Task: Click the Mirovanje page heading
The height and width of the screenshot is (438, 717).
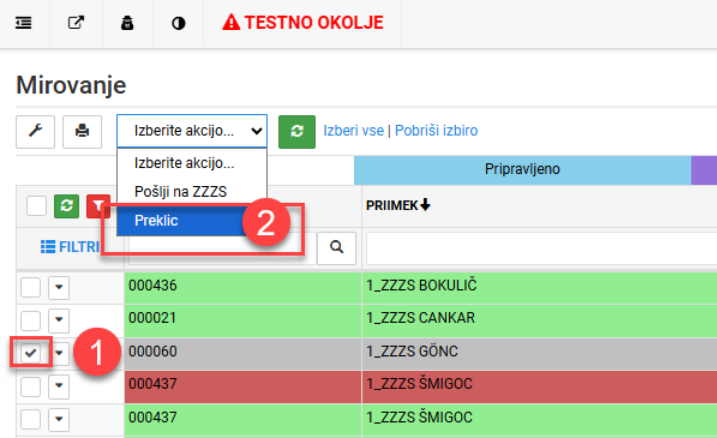Action: (71, 85)
